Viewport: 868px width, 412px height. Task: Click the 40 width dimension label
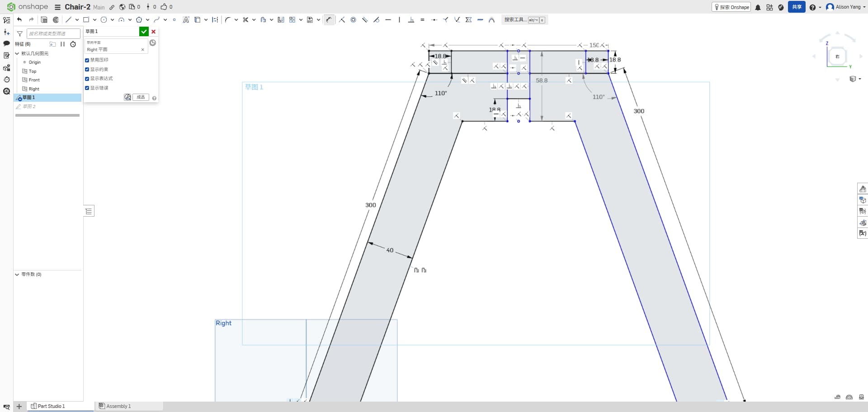coord(390,250)
